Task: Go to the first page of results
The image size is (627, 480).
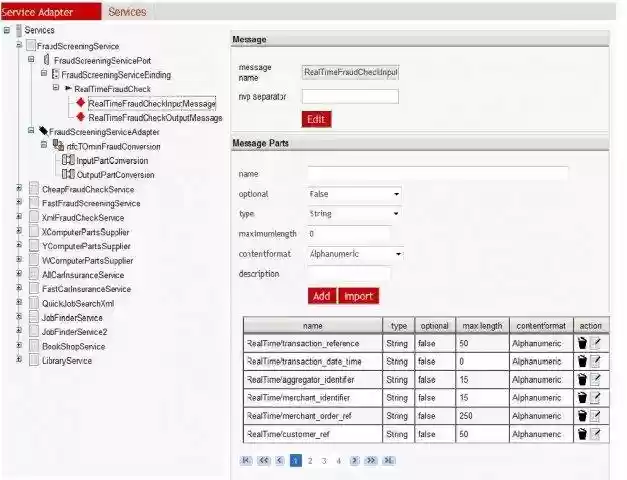Action: (246, 460)
